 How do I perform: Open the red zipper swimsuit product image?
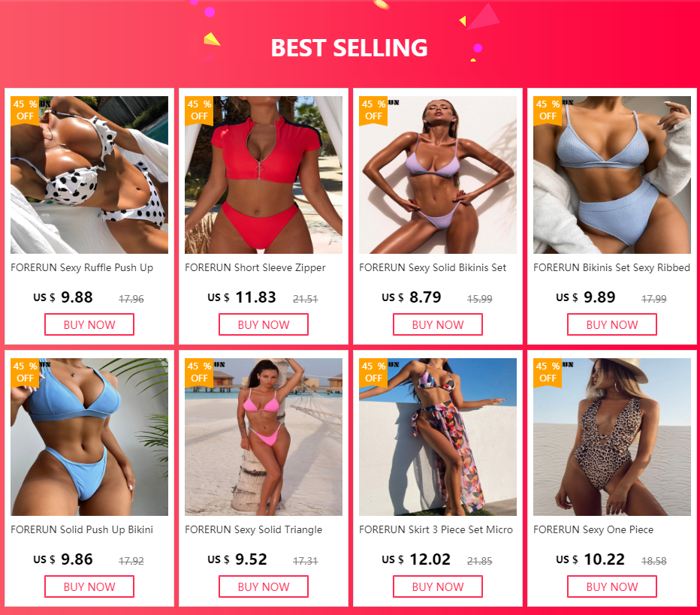pos(264,175)
